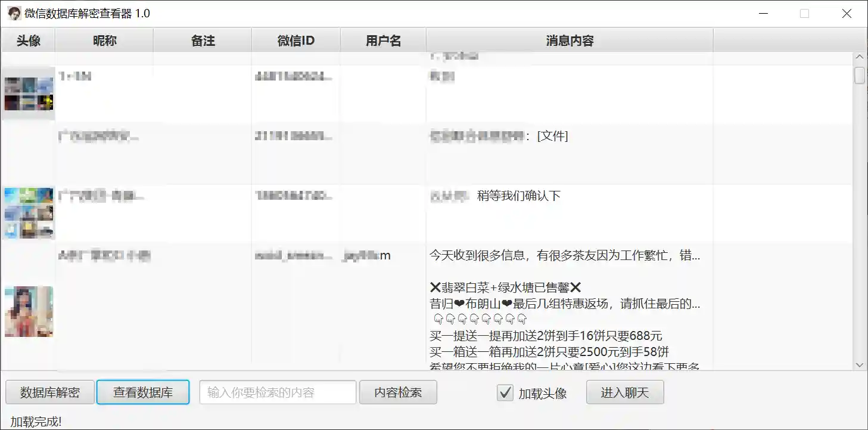Click the line 翡翠白菜+绿水塘已售罄
868x430 pixels.
click(x=505, y=287)
